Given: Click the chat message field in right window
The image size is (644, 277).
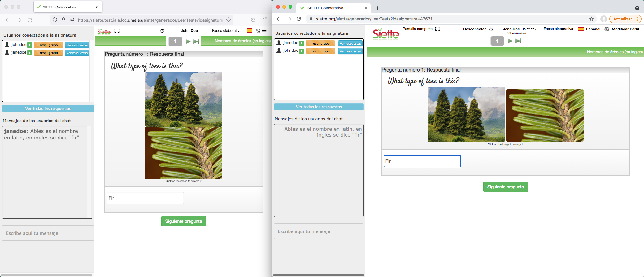Looking at the screenshot, I should [x=318, y=231].
